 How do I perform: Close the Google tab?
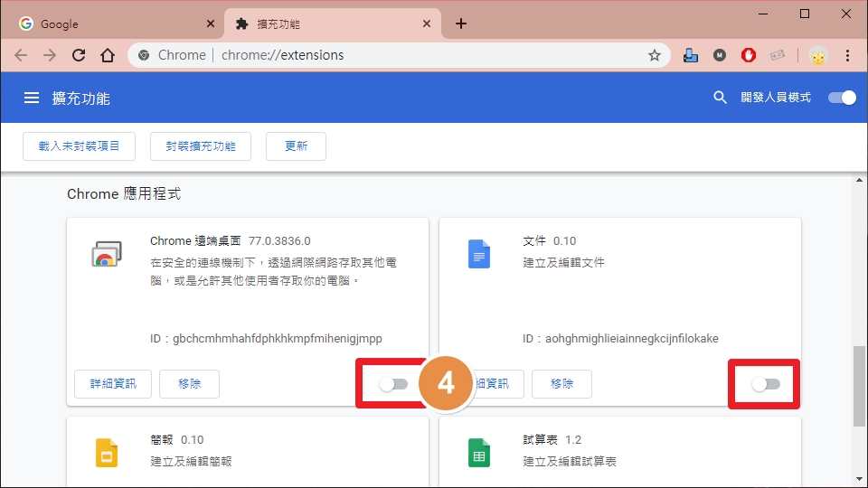coord(211,23)
